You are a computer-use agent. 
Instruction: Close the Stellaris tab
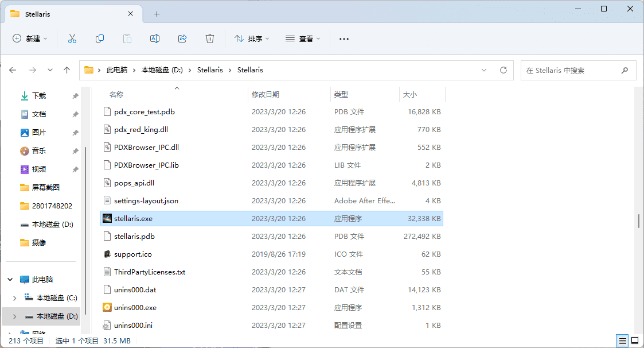[x=130, y=14]
